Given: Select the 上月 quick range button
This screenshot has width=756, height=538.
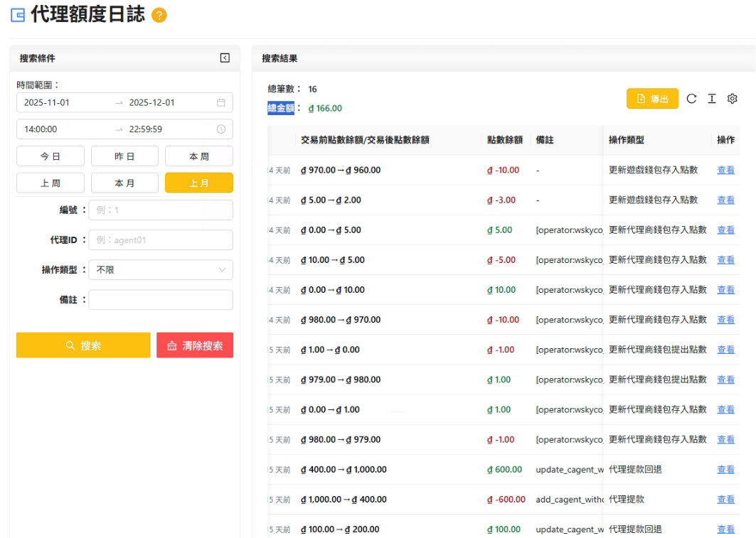Looking at the screenshot, I should 198,183.
